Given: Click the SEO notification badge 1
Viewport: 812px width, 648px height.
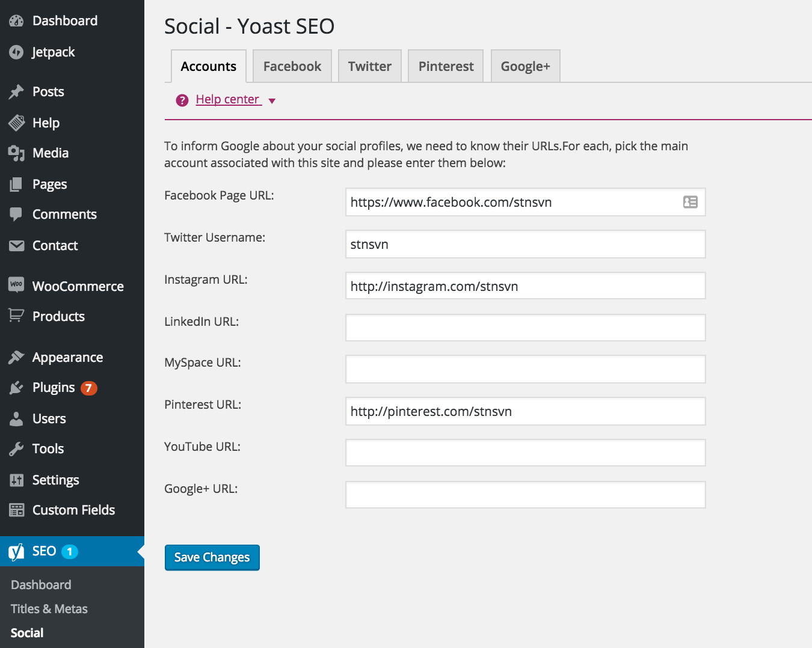Looking at the screenshot, I should coord(70,552).
